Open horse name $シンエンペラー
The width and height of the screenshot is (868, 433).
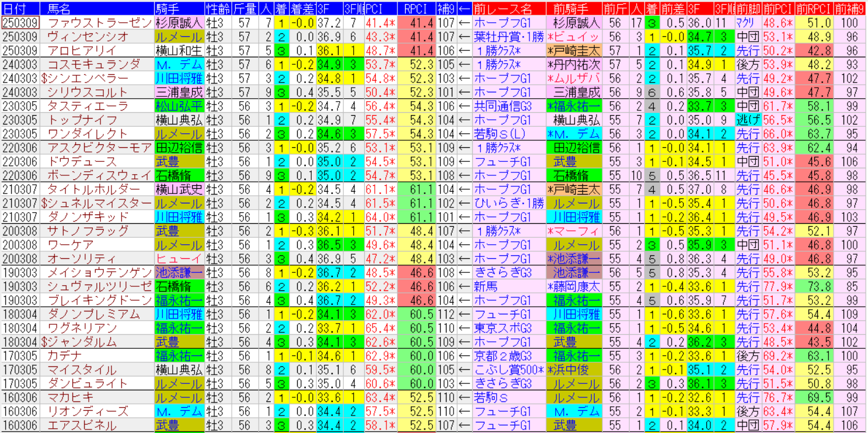tap(85, 78)
